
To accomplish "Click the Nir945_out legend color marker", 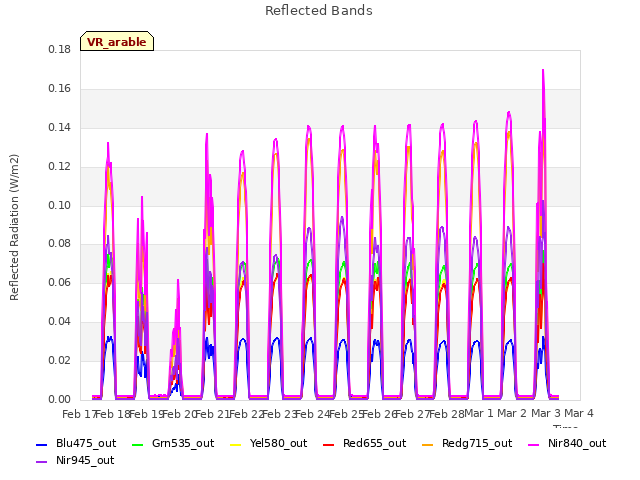I will [42, 462].
